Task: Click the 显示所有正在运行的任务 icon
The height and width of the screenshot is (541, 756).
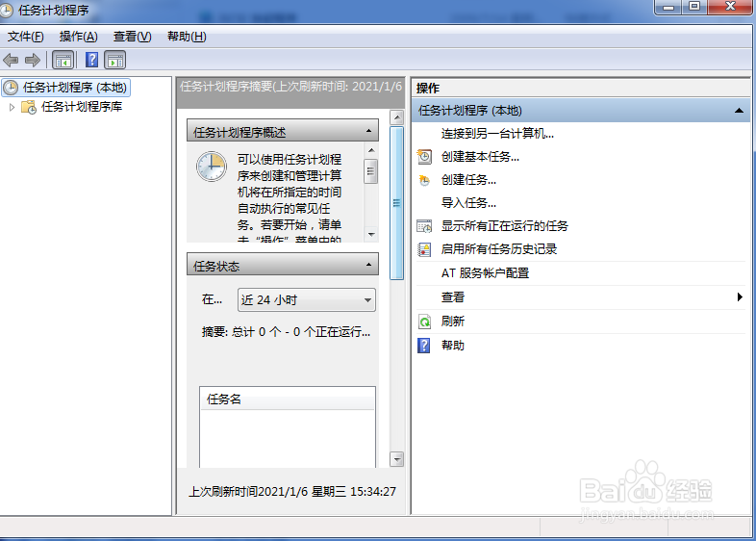Action: (424, 226)
